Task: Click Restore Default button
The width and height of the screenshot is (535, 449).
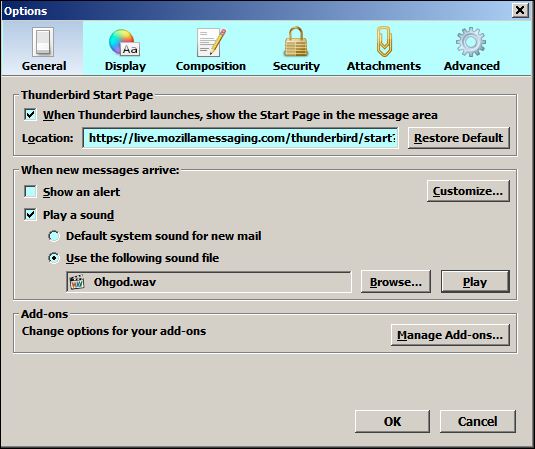Action: click(x=459, y=138)
